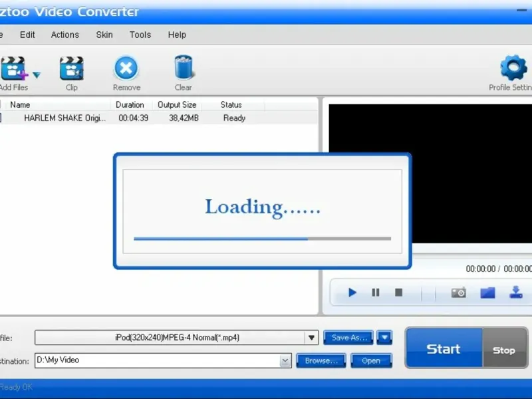
Task: Select the HARLEM SHAKE Origi... file row
Action: pyautogui.click(x=158, y=118)
